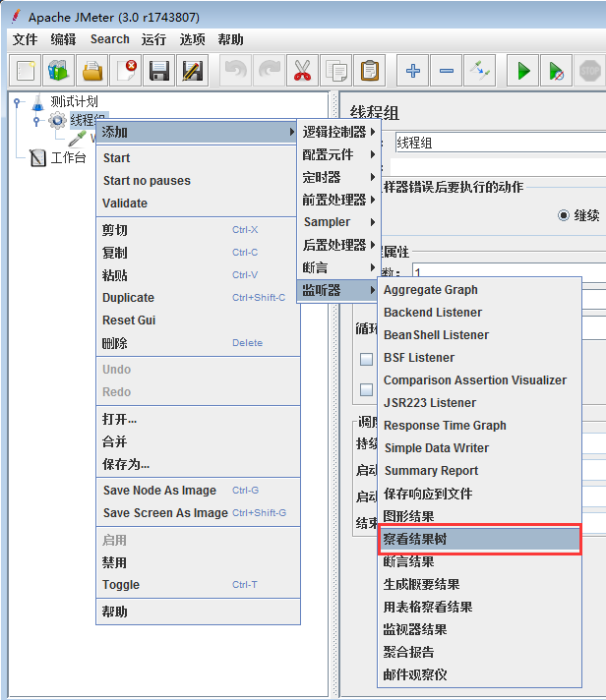
Task: Expand the 断言 submenu
Action: (x=338, y=267)
